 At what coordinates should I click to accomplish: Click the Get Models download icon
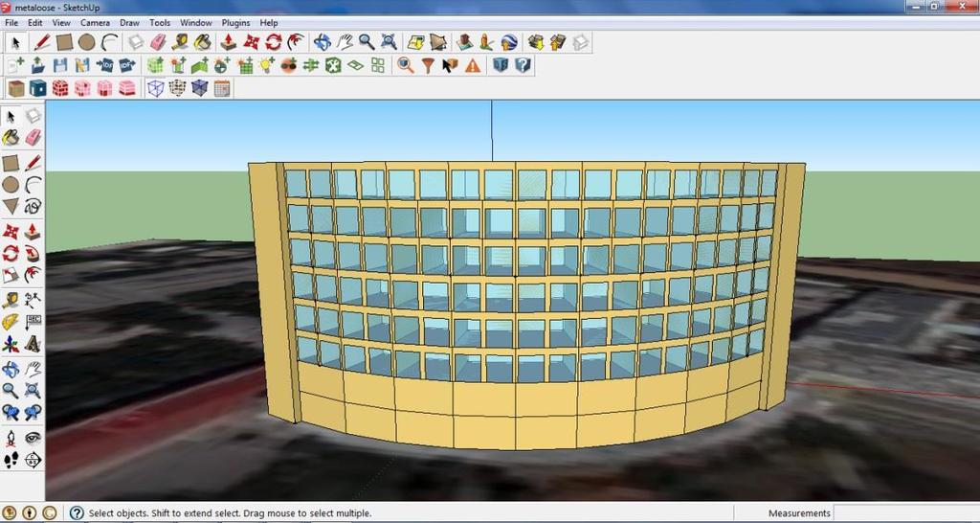pos(535,42)
